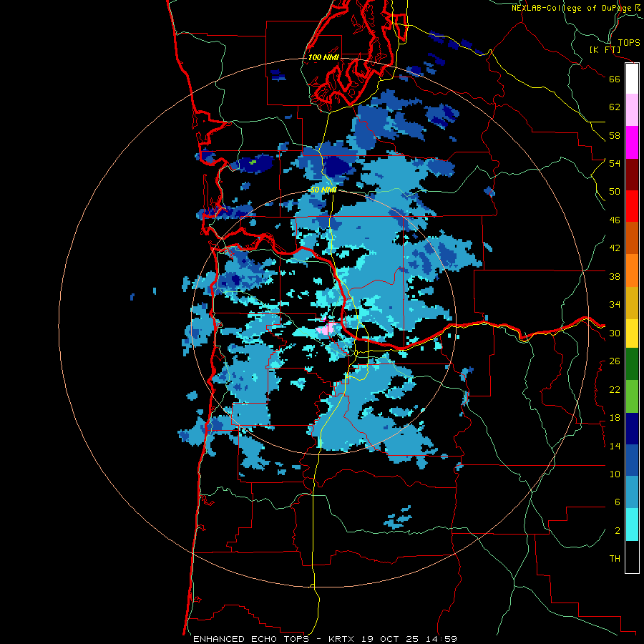
Task: Click the 34 legend value
Action: [615, 305]
